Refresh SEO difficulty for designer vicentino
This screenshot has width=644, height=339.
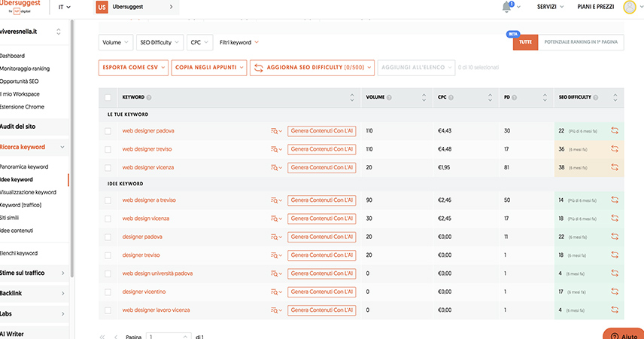pos(615,292)
